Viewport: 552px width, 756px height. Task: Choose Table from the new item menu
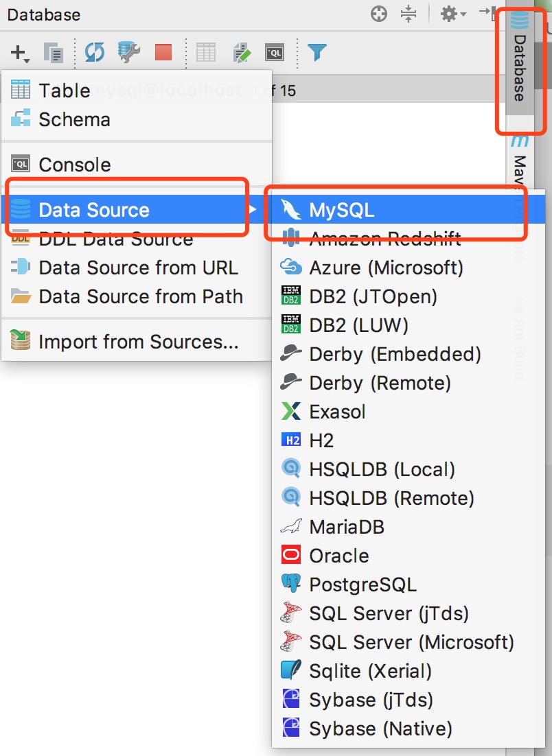137,90
